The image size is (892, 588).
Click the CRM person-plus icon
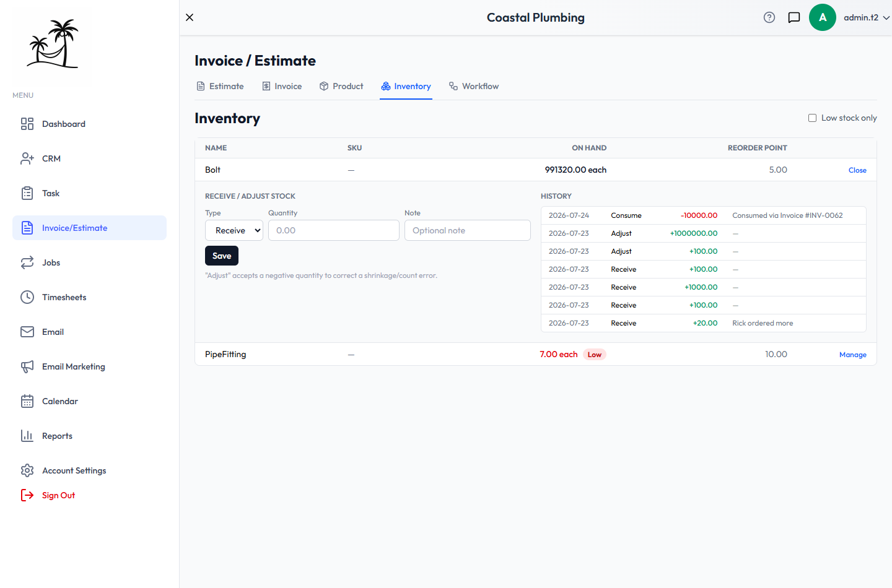pos(27,158)
